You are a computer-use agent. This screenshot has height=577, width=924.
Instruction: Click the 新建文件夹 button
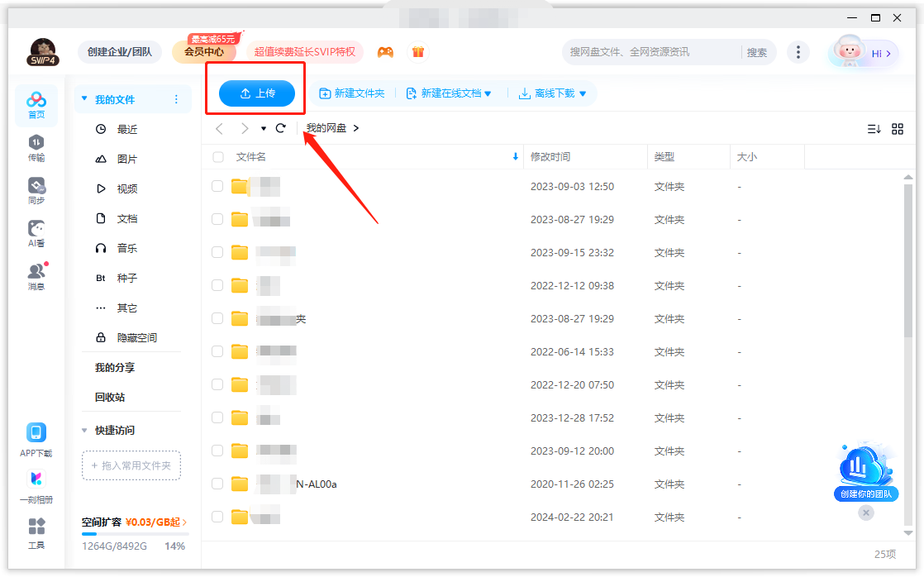click(x=352, y=93)
